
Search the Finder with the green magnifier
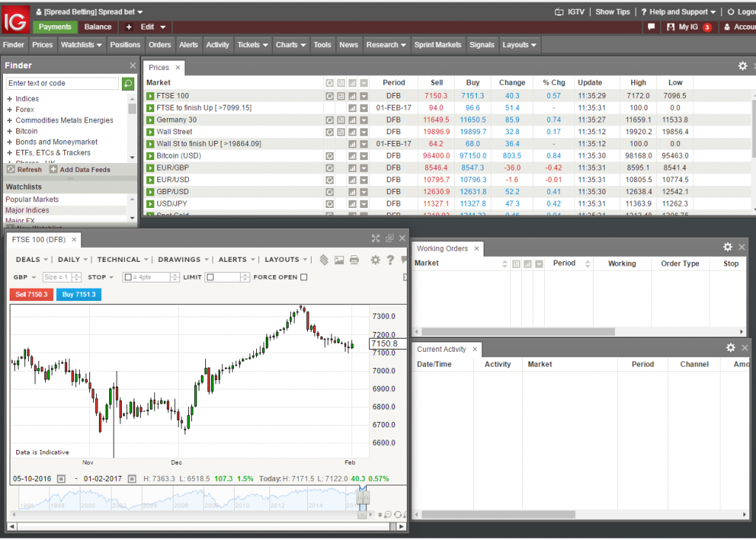click(128, 83)
